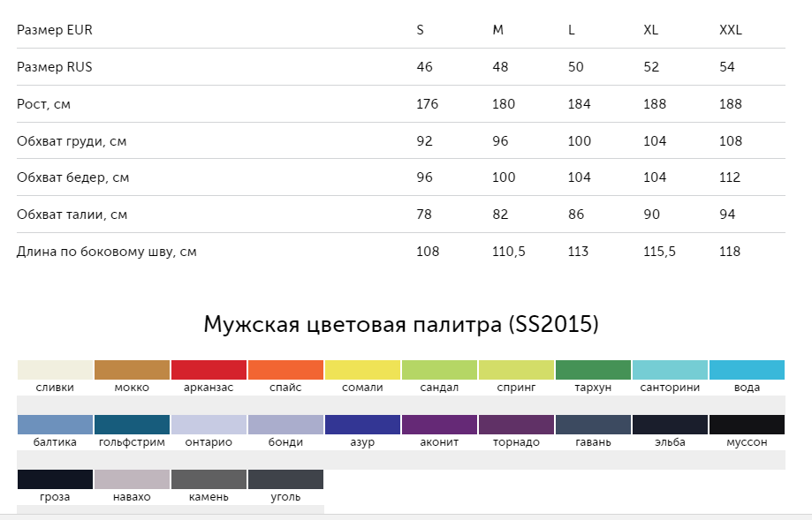Select RUS size value 54
The image size is (812, 520).
[x=727, y=67]
